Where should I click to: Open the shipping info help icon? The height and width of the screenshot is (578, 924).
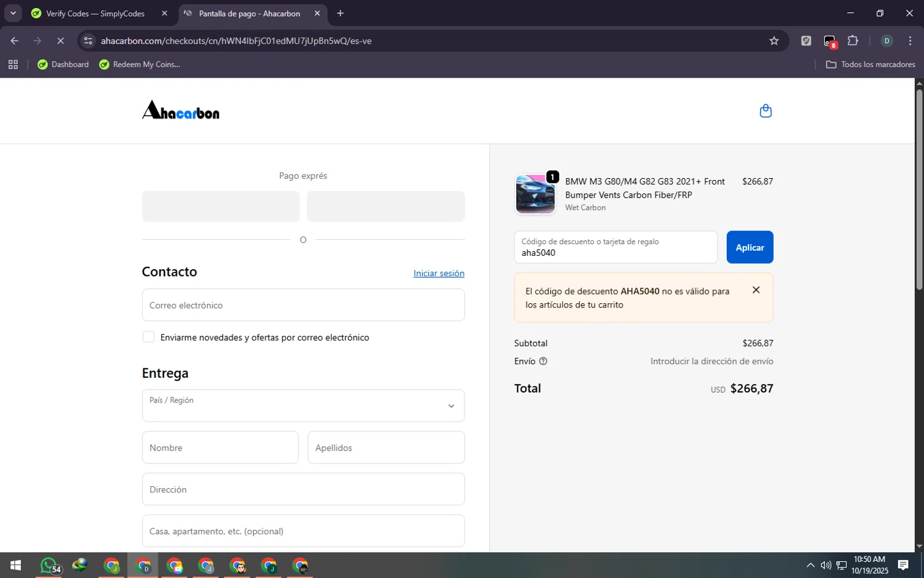(x=543, y=362)
